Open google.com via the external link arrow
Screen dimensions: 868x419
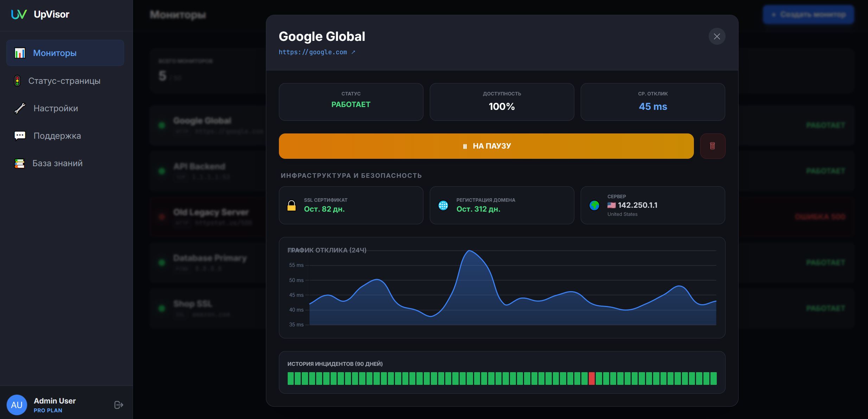click(x=353, y=51)
